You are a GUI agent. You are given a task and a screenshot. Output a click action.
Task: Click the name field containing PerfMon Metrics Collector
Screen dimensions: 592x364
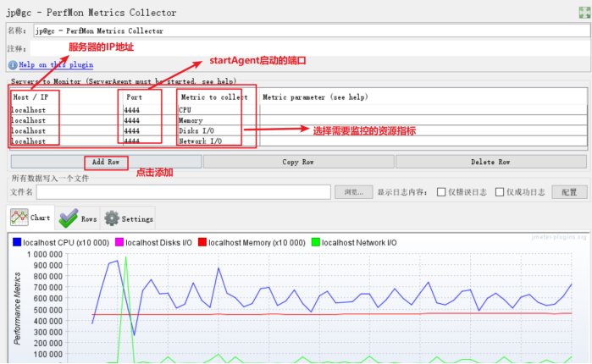pos(312,30)
